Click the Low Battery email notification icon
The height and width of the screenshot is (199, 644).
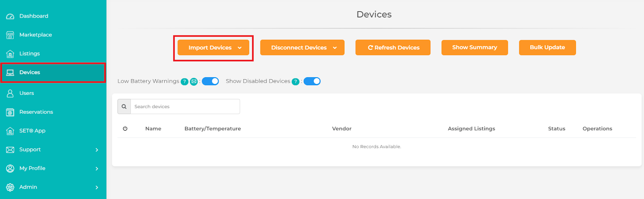pyautogui.click(x=194, y=82)
